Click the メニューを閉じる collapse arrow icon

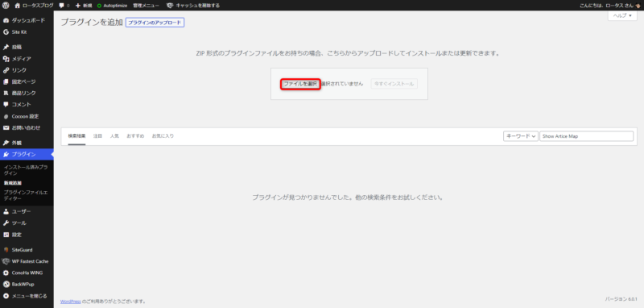pyautogui.click(x=6, y=296)
